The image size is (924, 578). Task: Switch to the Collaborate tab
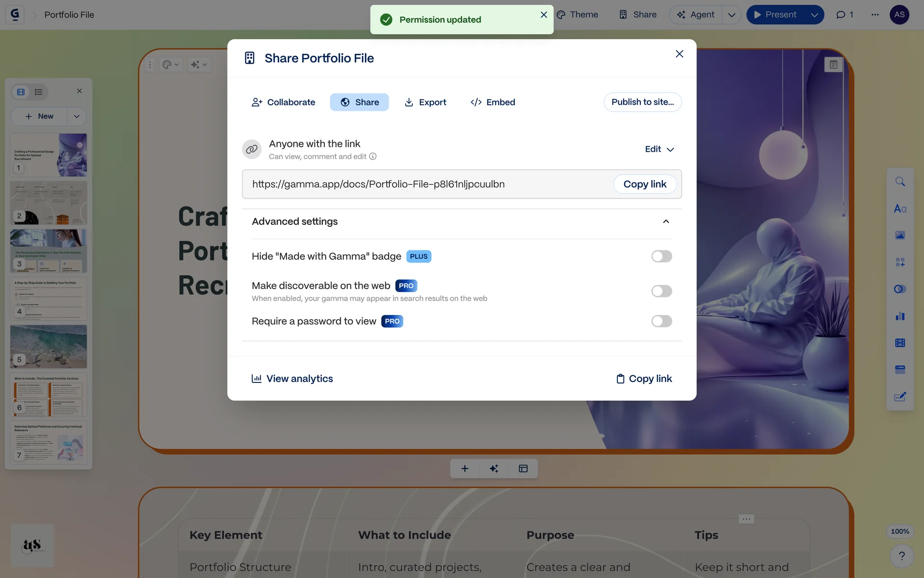pos(283,102)
